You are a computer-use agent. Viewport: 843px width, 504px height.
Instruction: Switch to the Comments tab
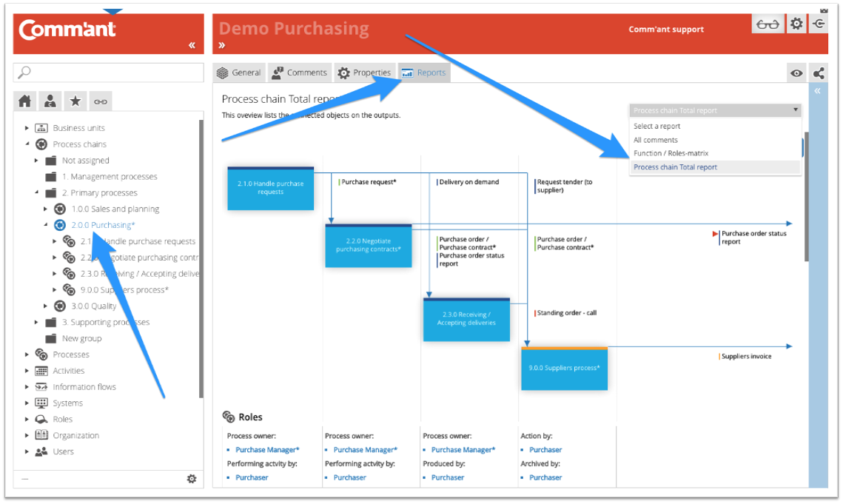[300, 73]
